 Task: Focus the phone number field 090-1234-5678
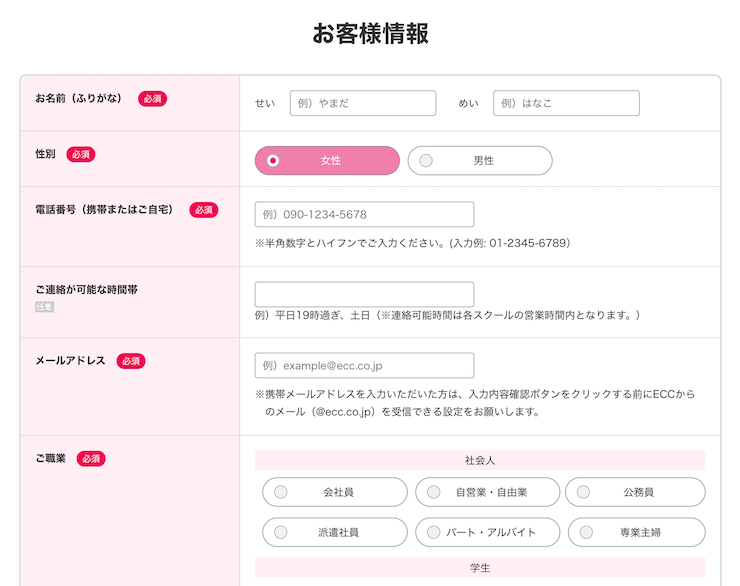[x=364, y=214]
